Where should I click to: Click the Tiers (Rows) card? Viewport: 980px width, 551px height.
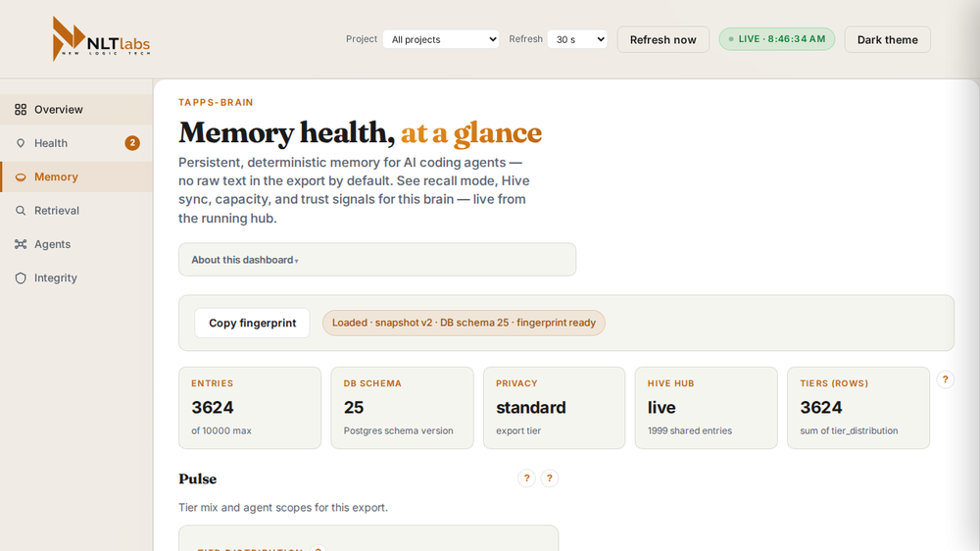pyautogui.click(x=858, y=408)
